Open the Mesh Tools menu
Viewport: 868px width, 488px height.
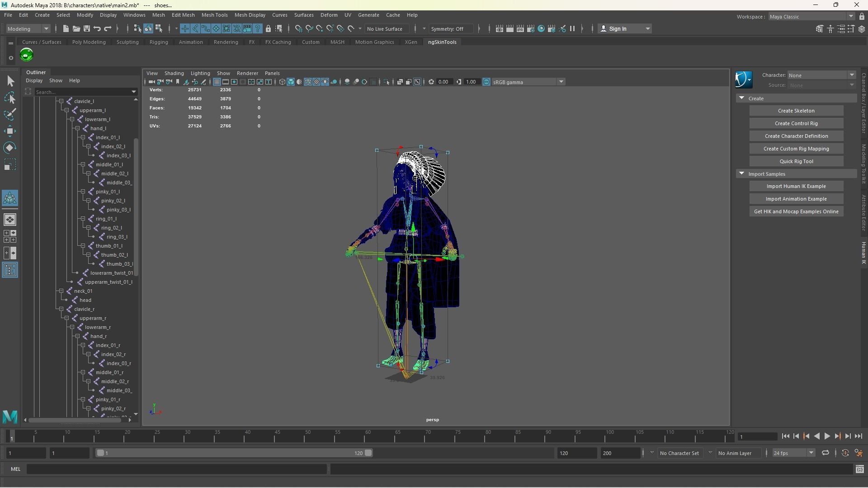pyautogui.click(x=215, y=15)
